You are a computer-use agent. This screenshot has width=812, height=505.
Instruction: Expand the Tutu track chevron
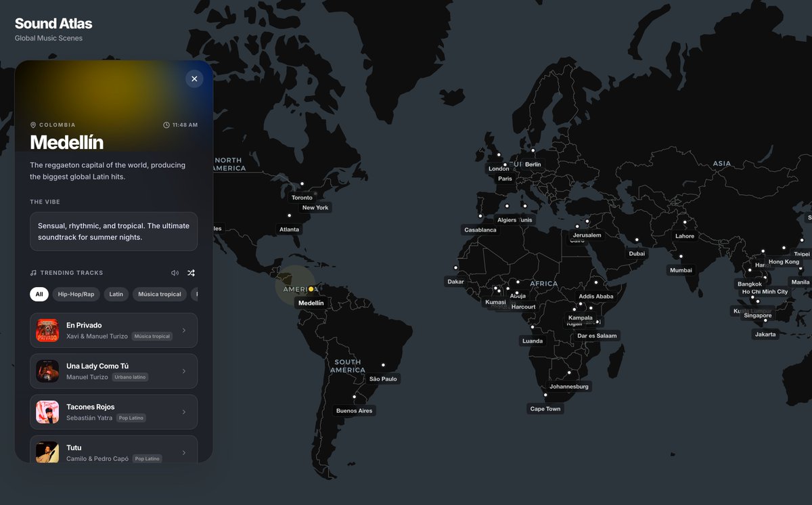pos(184,452)
